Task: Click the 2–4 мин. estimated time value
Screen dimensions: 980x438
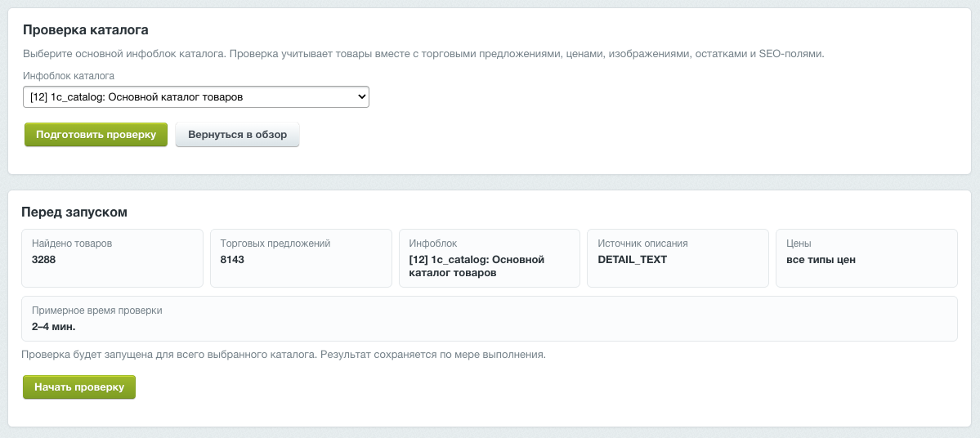Action: click(x=54, y=326)
